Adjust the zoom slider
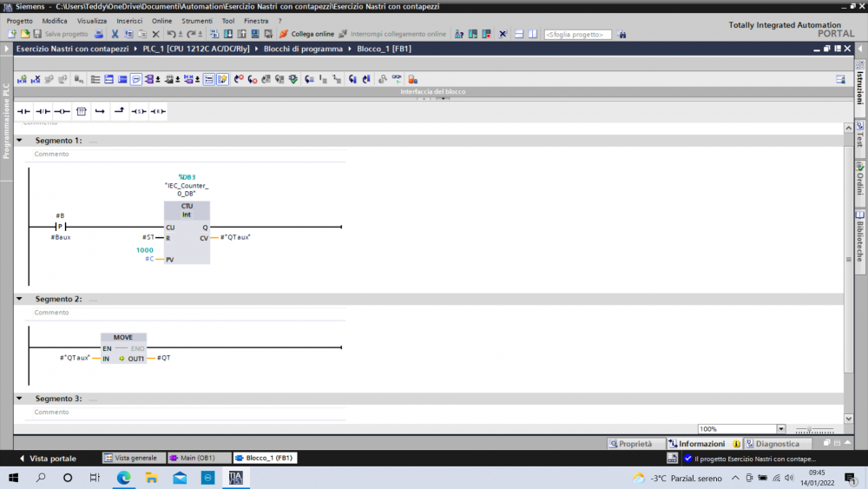The width and height of the screenshot is (868, 489). click(x=809, y=429)
